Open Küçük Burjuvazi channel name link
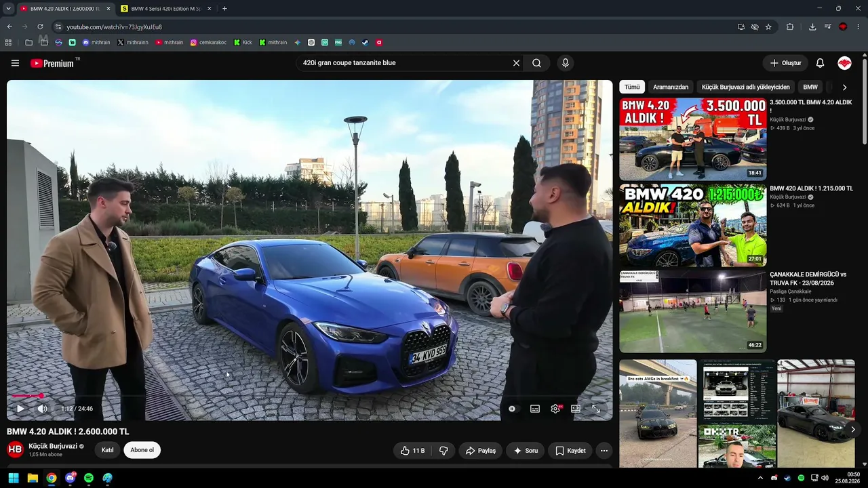This screenshot has height=488, width=868. pos(53,446)
